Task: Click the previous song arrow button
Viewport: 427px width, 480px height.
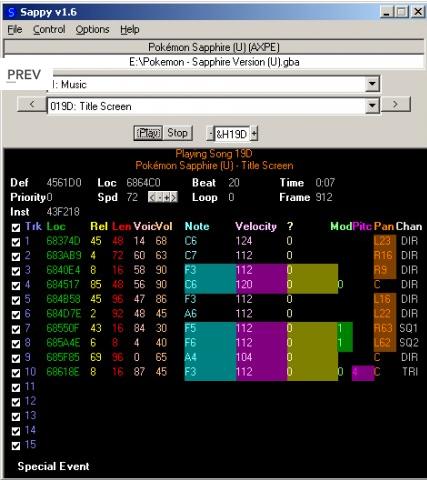Action: pyautogui.click(x=32, y=105)
